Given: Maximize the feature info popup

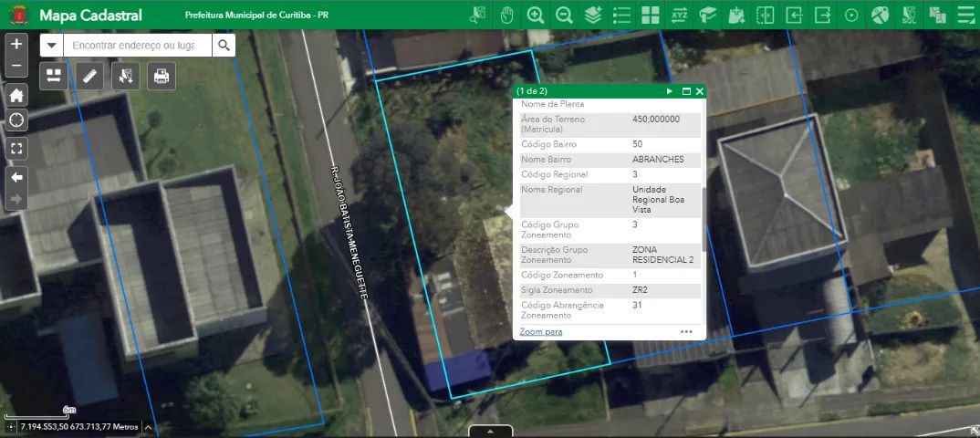Looking at the screenshot, I should [x=686, y=91].
